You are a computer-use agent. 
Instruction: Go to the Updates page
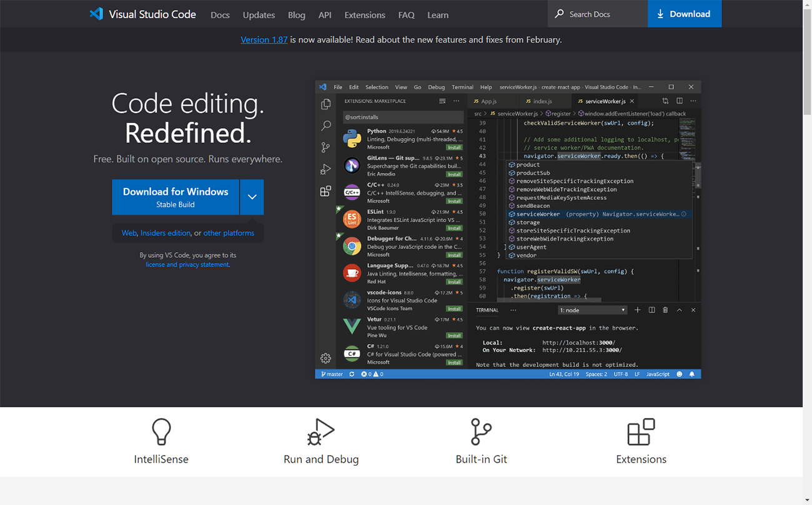(x=259, y=15)
